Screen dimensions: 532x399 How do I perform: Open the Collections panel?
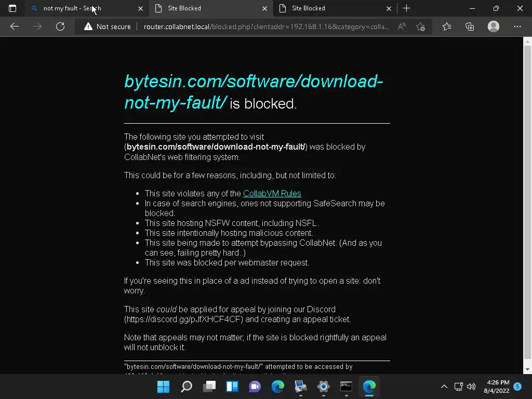pyautogui.click(x=470, y=26)
